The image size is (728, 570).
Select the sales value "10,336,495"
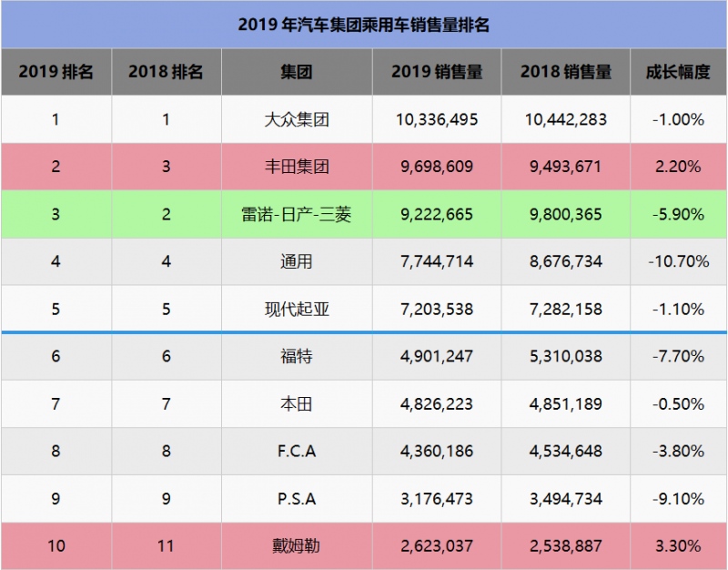(x=437, y=120)
